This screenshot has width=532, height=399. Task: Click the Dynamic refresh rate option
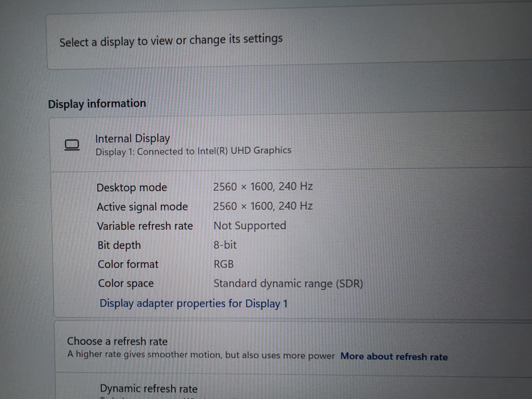click(x=149, y=389)
